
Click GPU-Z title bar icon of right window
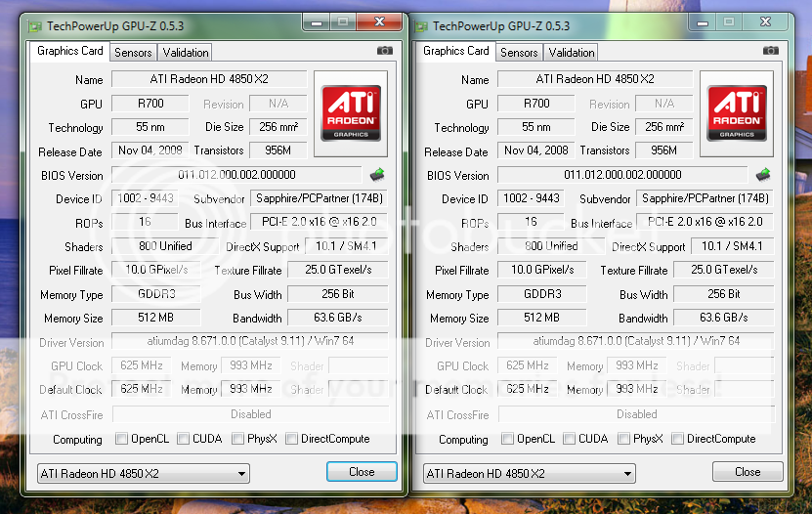click(x=421, y=26)
